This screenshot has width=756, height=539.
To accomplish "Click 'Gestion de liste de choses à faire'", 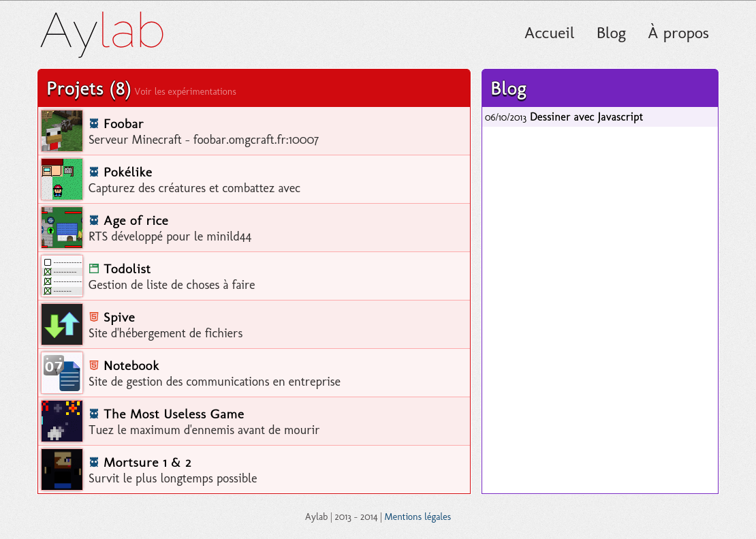I will click(172, 286).
